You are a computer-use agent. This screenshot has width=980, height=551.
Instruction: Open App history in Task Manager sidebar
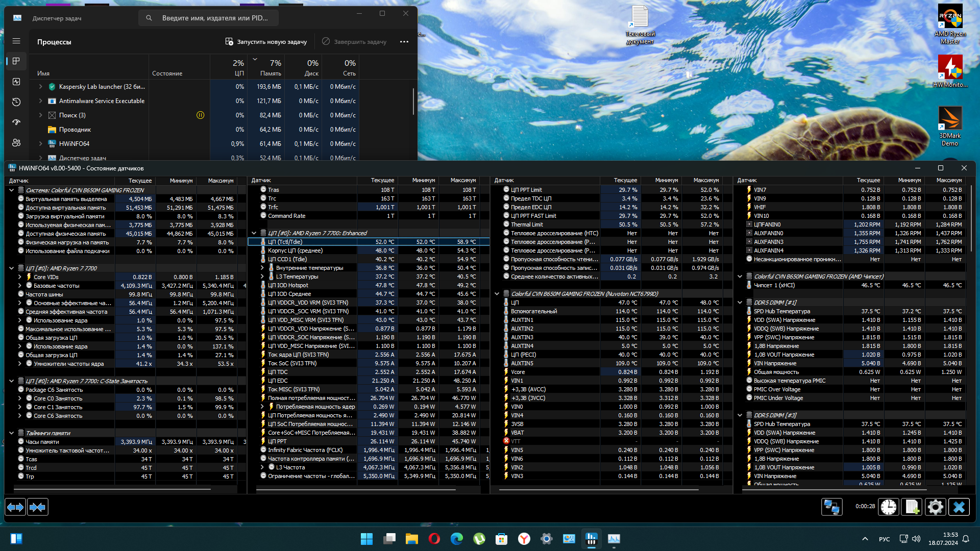pos(16,102)
